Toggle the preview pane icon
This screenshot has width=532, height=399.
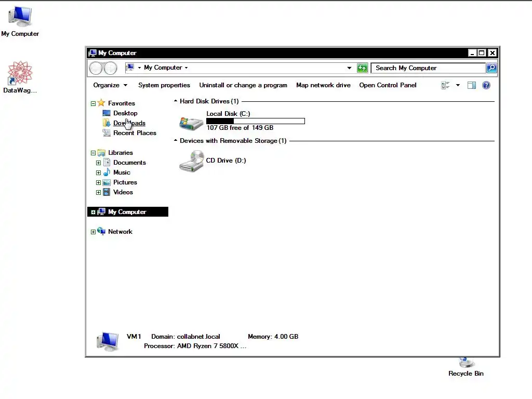tap(472, 85)
